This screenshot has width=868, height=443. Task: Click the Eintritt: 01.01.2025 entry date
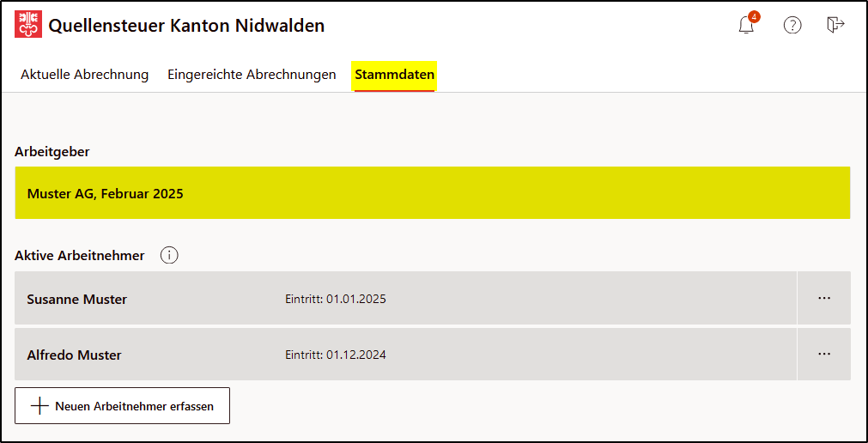point(336,299)
